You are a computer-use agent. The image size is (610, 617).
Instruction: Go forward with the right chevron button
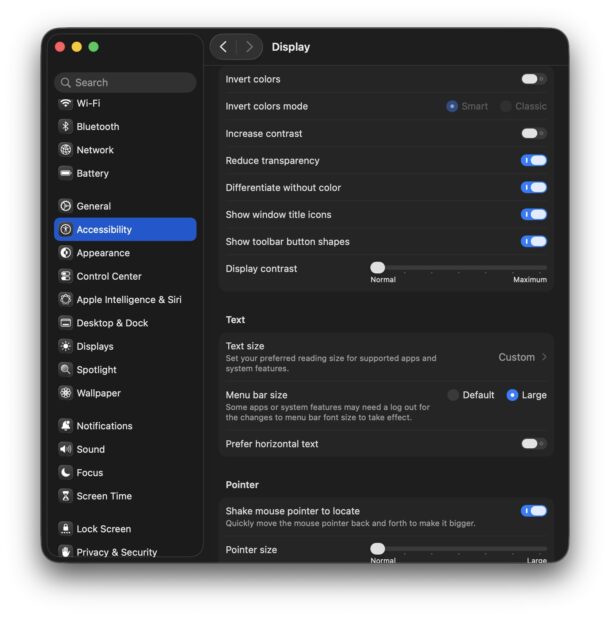pyautogui.click(x=249, y=47)
